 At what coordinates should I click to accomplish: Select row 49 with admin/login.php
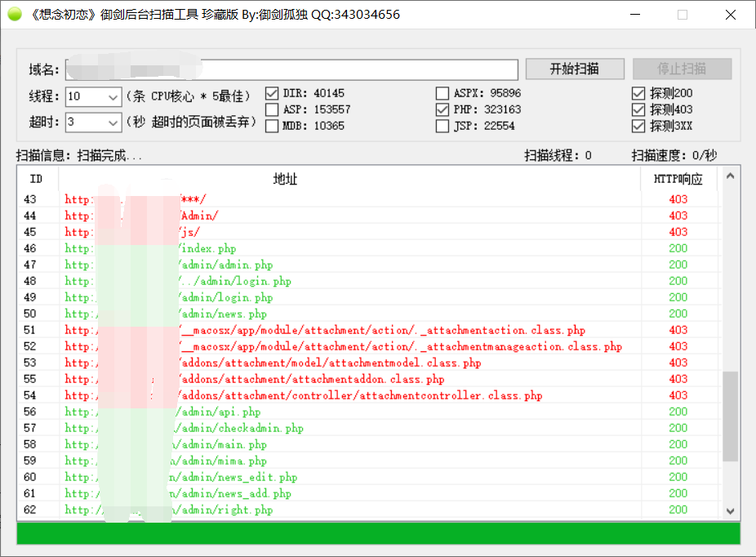coord(369,297)
